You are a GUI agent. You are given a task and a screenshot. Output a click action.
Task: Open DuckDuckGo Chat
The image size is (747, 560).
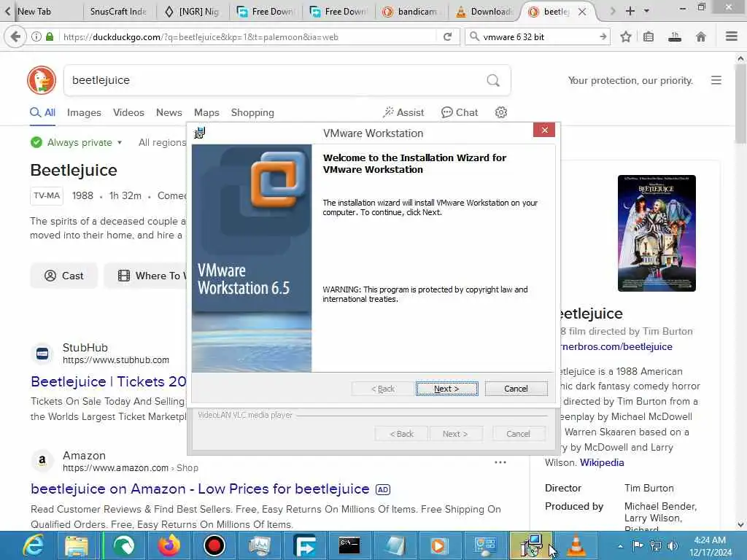tap(460, 112)
